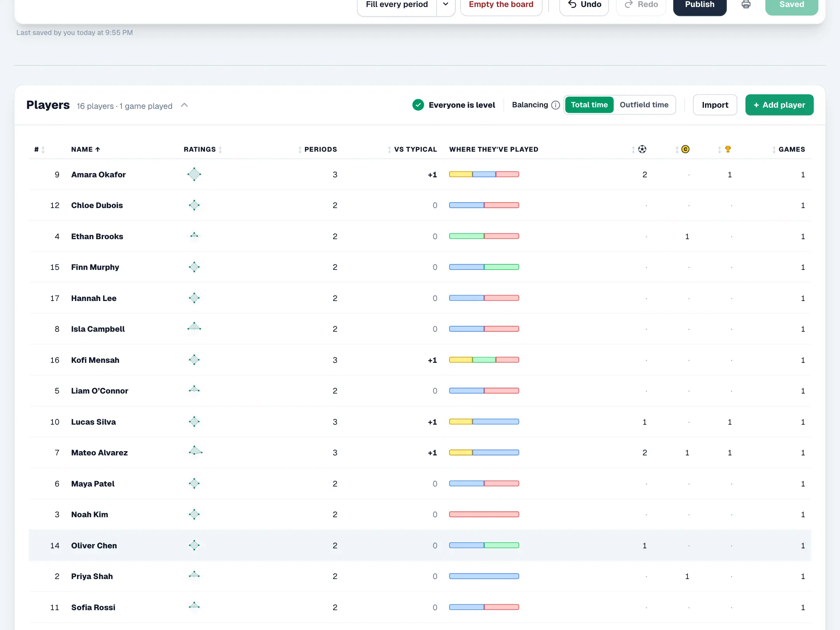Click the green Everyone is level checkmark

[x=418, y=105]
